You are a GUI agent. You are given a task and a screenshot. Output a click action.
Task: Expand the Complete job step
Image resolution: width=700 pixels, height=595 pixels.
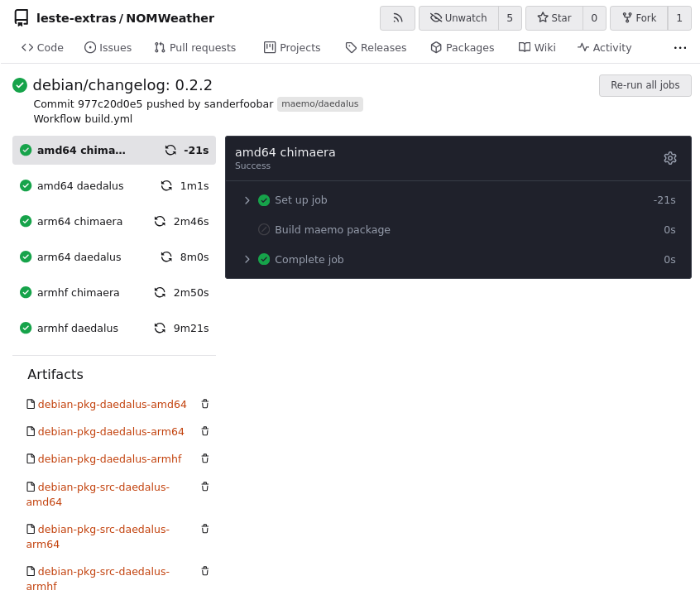[x=247, y=260]
